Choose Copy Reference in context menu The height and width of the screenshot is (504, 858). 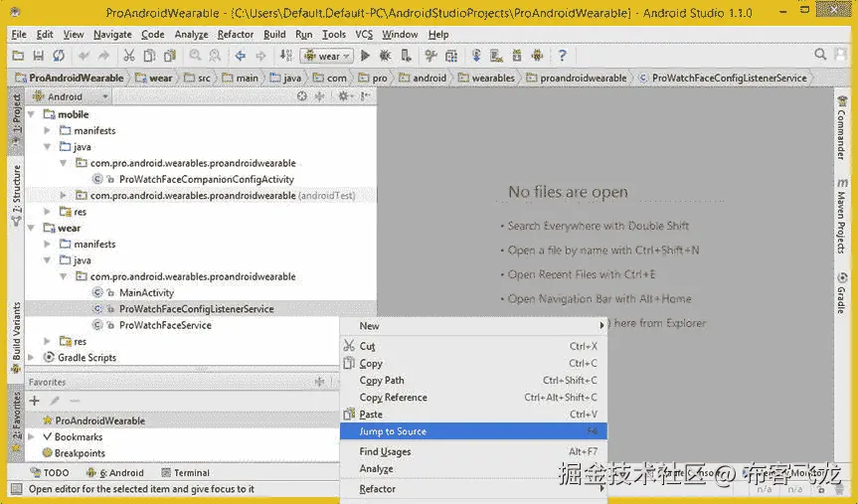473,398
